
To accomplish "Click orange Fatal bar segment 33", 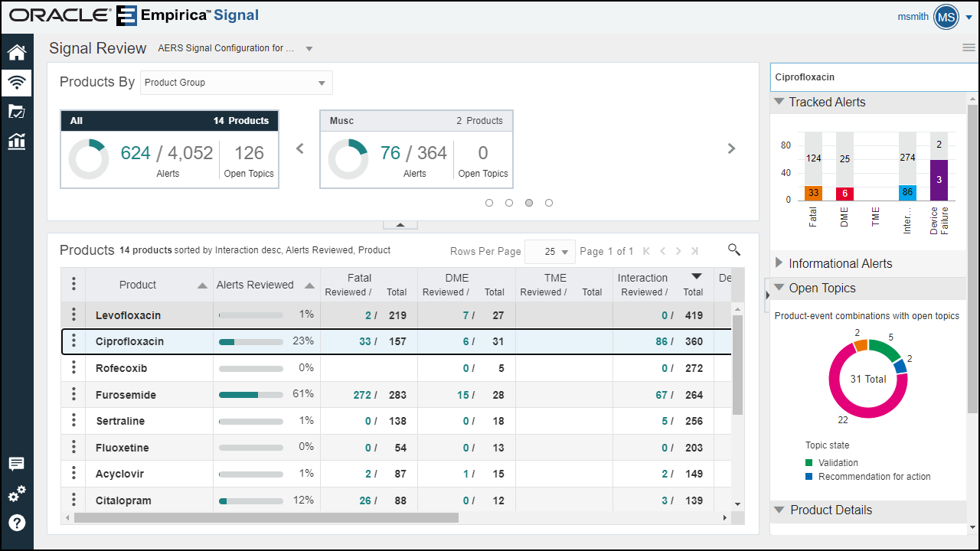I will (x=813, y=194).
